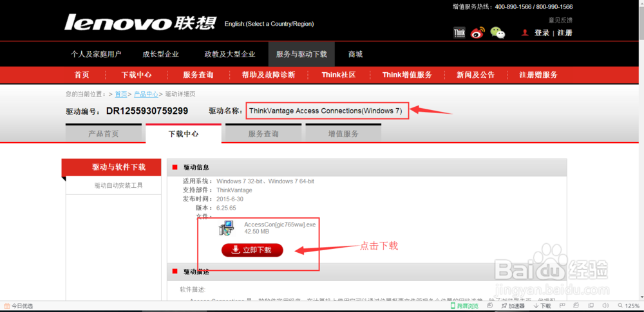Open 个人及家庭用户 menu
Screen dimensions: 644x312
click(x=96, y=54)
